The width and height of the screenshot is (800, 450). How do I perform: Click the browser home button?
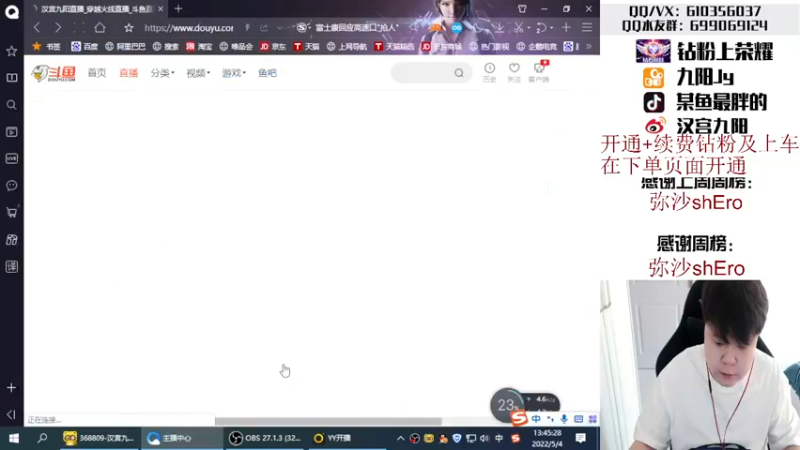tap(100, 28)
